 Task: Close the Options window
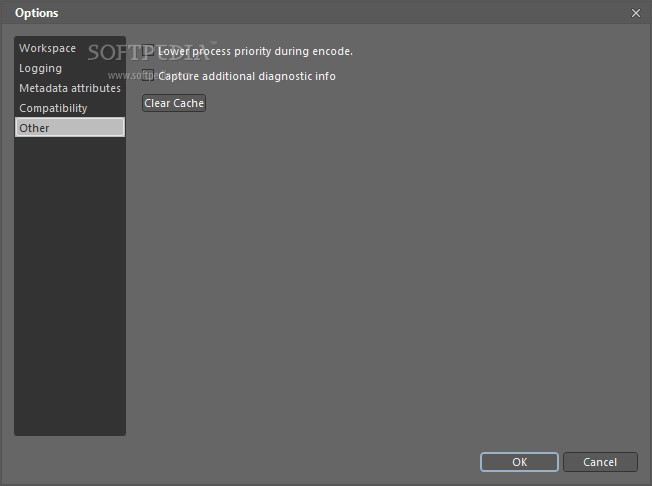click(636, 13)
